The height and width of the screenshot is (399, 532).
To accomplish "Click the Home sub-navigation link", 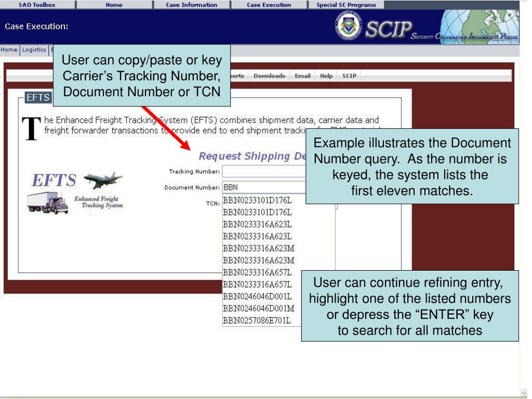I will 9,49.
